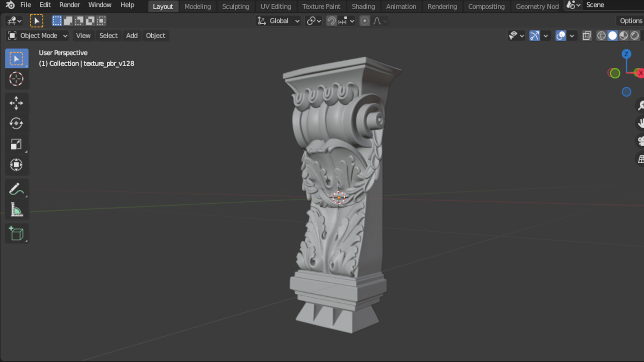Open the editor type dropdown

point(14,21)
